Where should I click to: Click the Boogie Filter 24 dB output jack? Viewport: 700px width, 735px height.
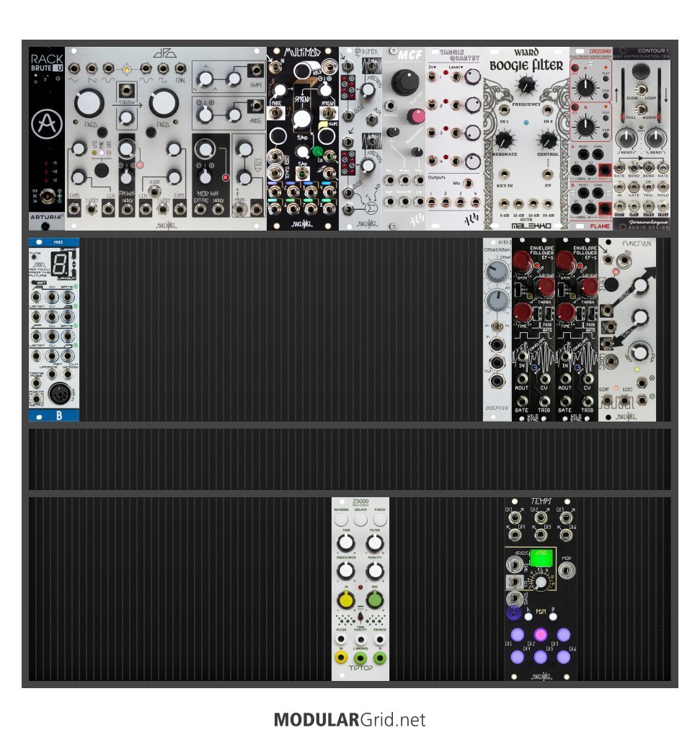[x=548, y=203]
